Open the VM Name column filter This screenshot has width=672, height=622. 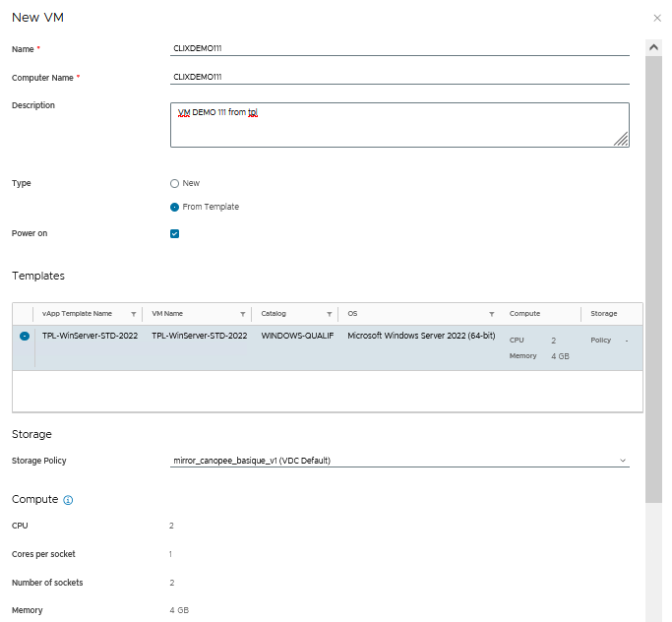tap(242, 314)
